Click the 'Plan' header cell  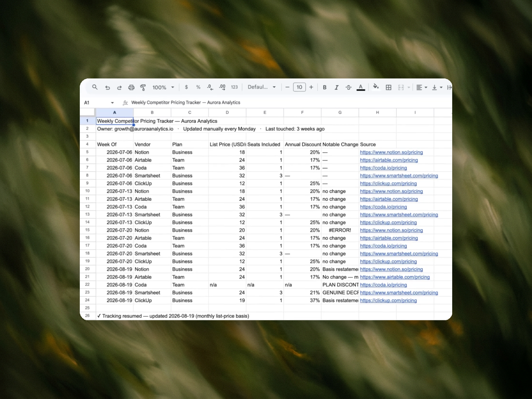tap(190, 144)
